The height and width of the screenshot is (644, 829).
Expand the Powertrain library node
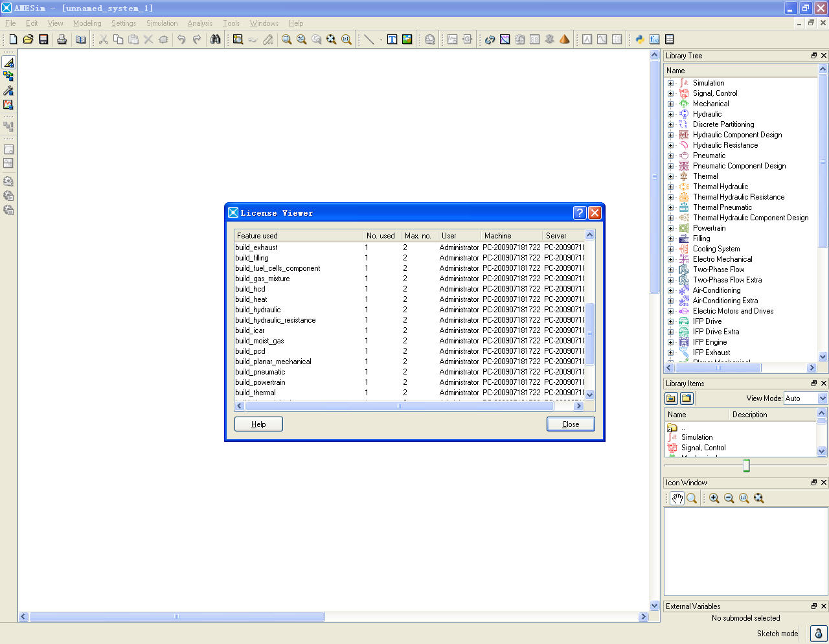click(x=671, y=228)
